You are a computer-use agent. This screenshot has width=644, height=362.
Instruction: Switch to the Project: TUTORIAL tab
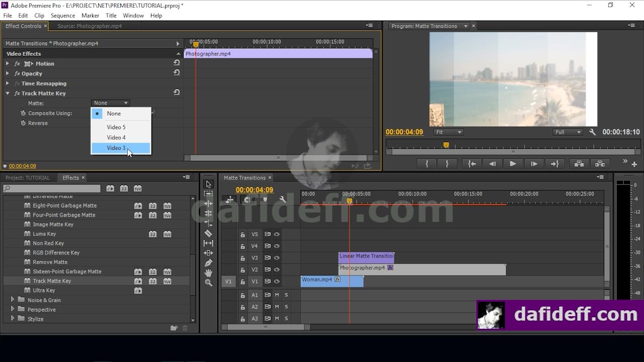[x=27, y=177]
